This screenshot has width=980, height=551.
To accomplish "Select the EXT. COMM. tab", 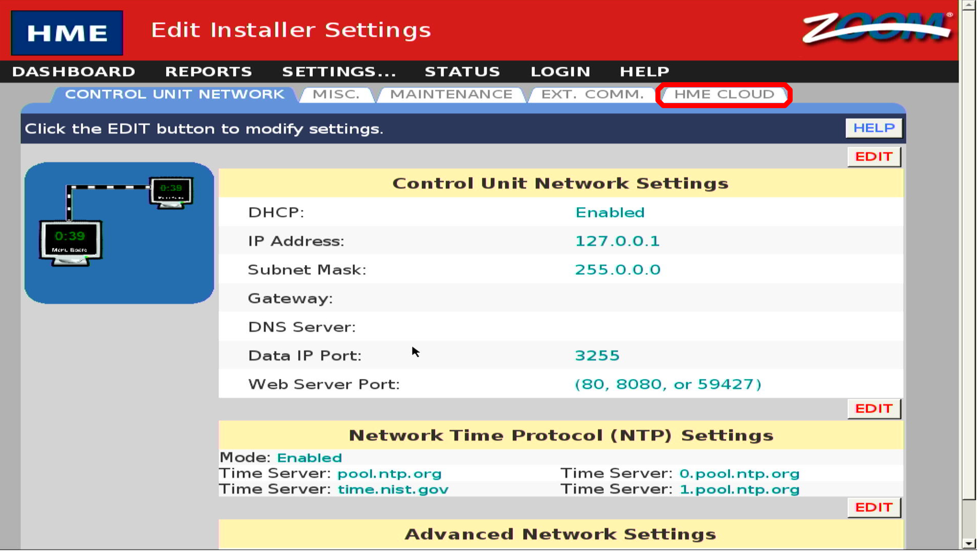I will tap(592, 94).
